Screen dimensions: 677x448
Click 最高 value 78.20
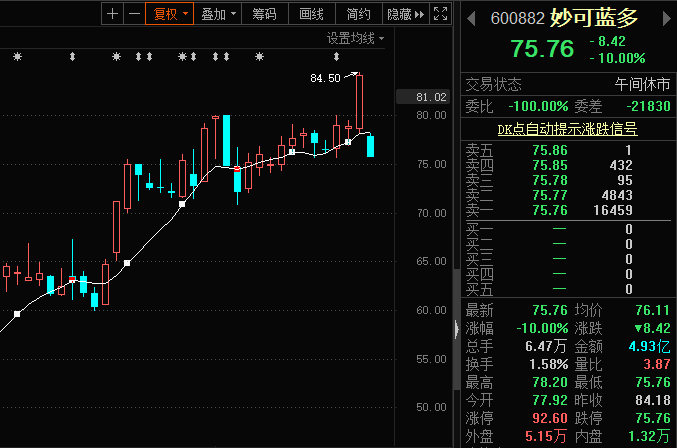coord(550,382)
